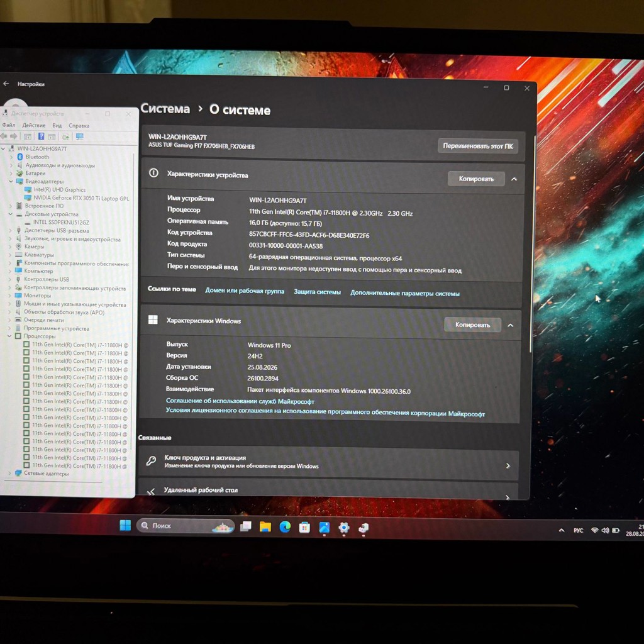Click Копировать for Windows specifications
The width and height of the screenshot is (644, 644).
pyautogui.click(x=473, y=325)
